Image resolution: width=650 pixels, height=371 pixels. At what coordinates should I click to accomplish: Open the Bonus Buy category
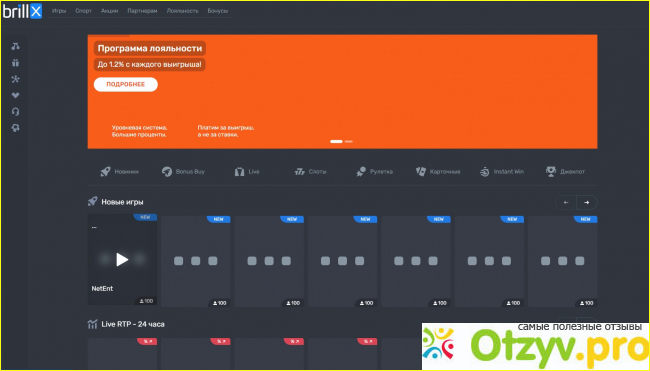(183, 172)
